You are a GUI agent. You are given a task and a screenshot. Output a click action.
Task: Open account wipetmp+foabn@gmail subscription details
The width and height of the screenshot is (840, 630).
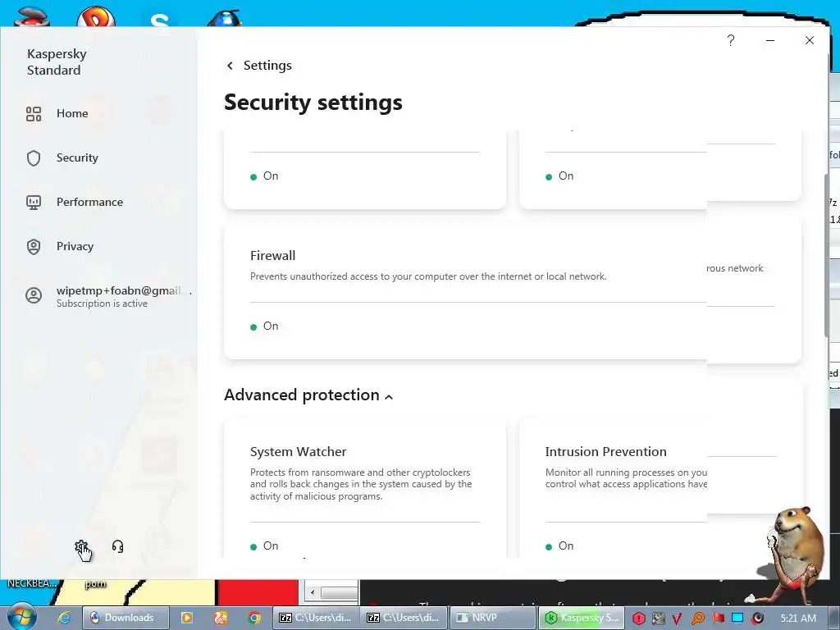click(x=124, y=296)
